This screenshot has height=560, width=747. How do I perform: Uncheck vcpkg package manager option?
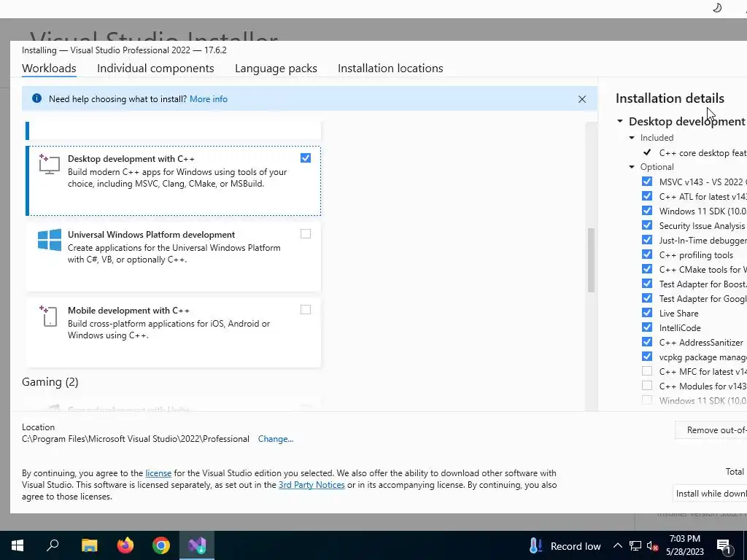(646, 357)
